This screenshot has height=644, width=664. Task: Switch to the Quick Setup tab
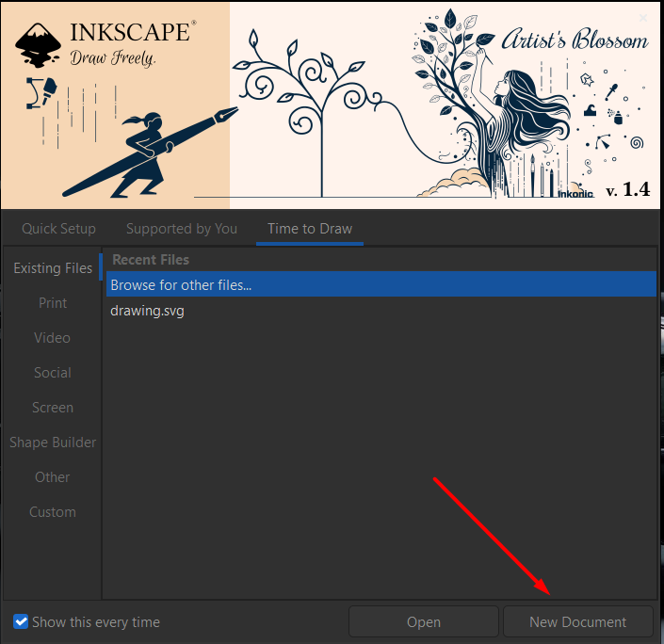(58, 229)
